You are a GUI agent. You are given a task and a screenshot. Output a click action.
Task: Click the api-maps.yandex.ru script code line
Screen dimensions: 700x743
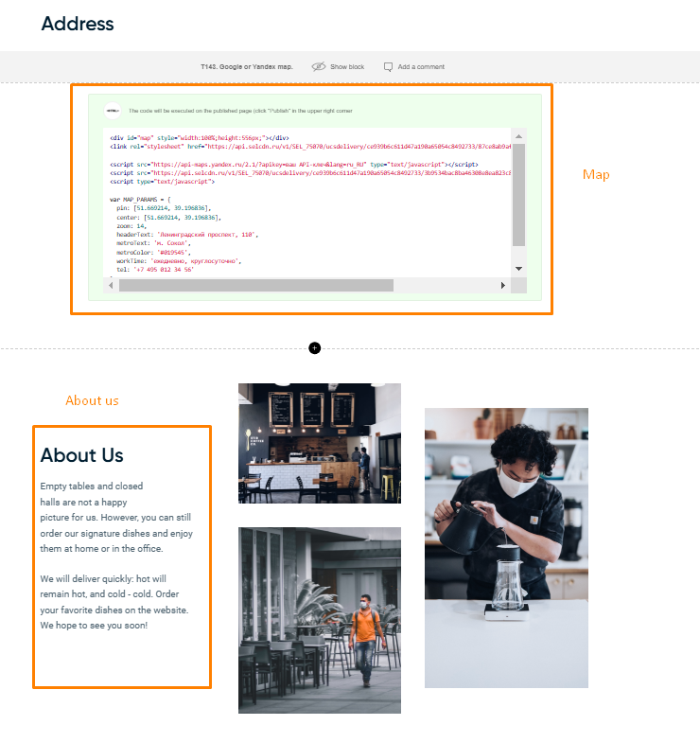click(x=294, y=165)
